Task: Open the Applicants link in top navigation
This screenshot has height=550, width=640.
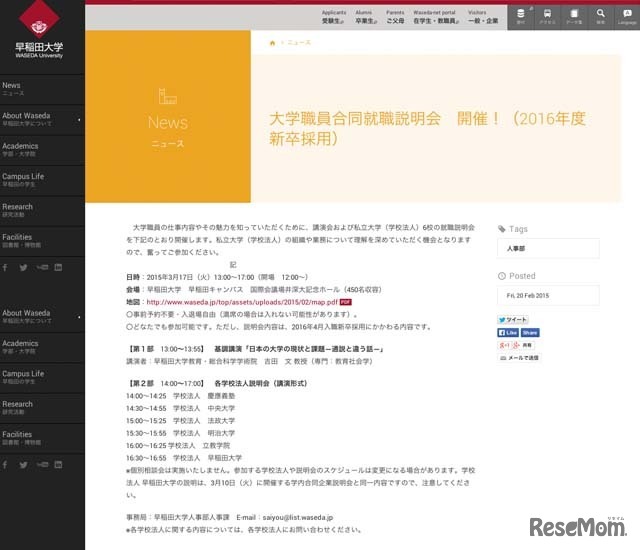Action: [334, 15]
